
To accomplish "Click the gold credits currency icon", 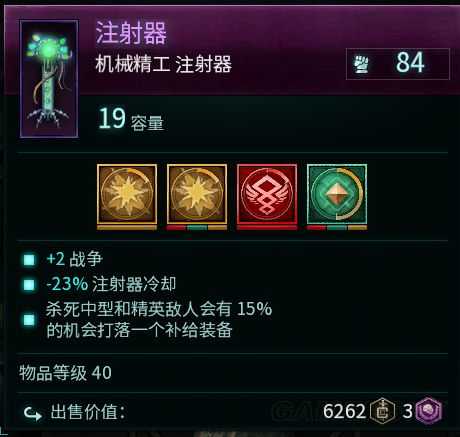I will (383, 411).
